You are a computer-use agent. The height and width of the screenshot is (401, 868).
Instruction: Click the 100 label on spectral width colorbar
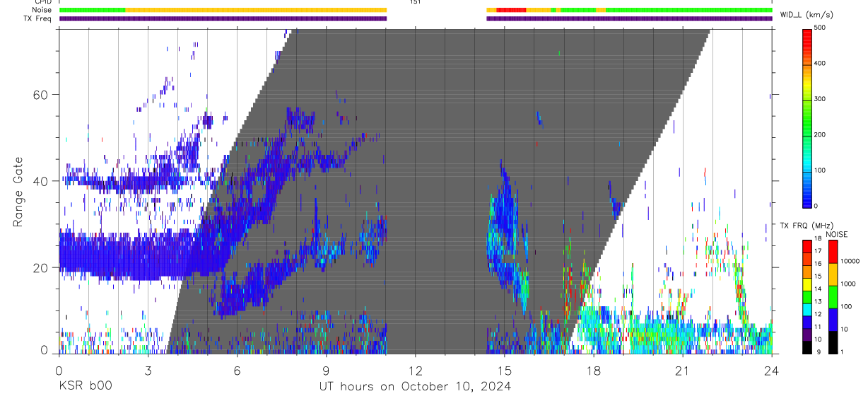pos(820,170)
